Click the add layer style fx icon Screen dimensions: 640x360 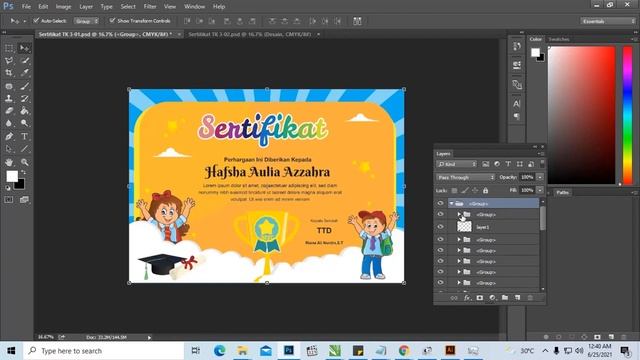click(467, 298)
